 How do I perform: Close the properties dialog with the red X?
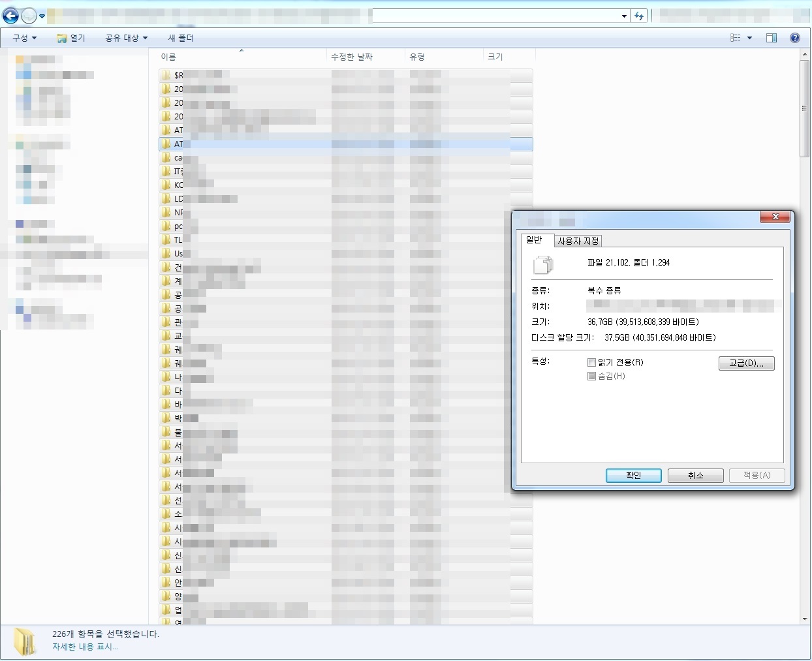(775, 217)
